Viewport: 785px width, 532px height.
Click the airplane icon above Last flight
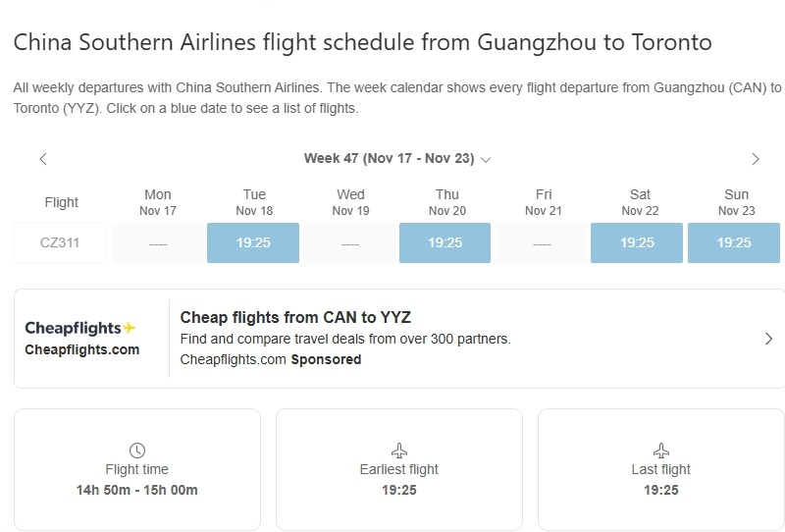661,451
